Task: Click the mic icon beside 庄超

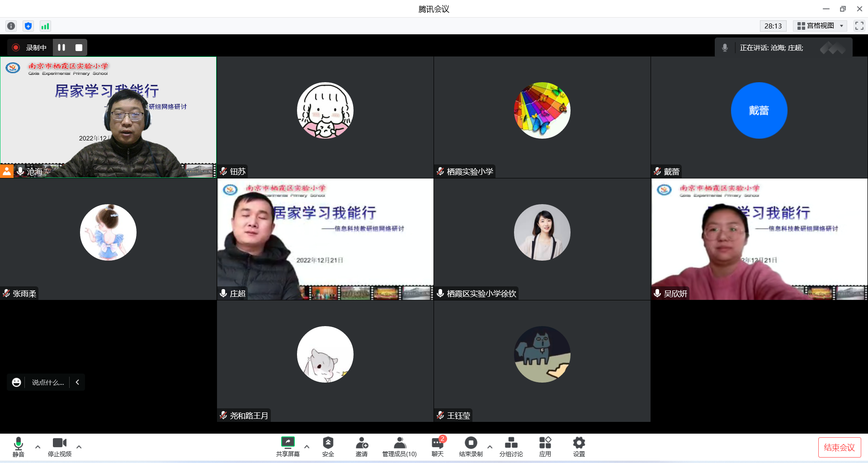Action: (x=223, y=293)
